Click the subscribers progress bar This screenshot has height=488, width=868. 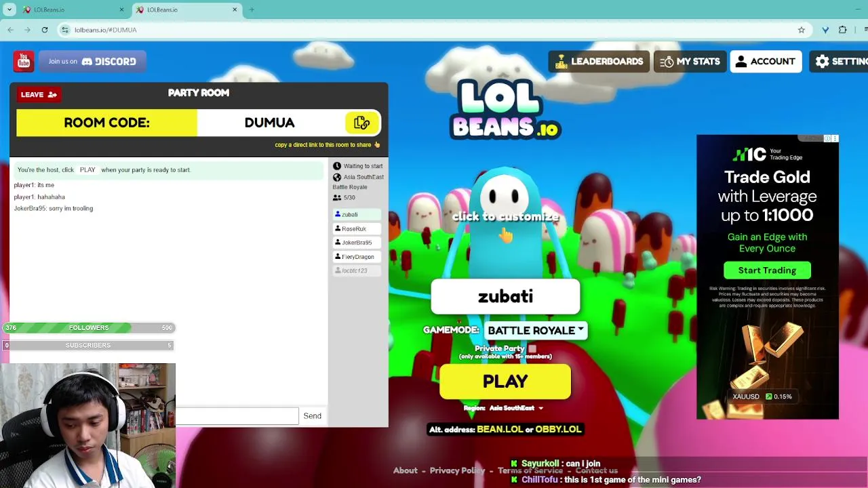click(88, 346)
